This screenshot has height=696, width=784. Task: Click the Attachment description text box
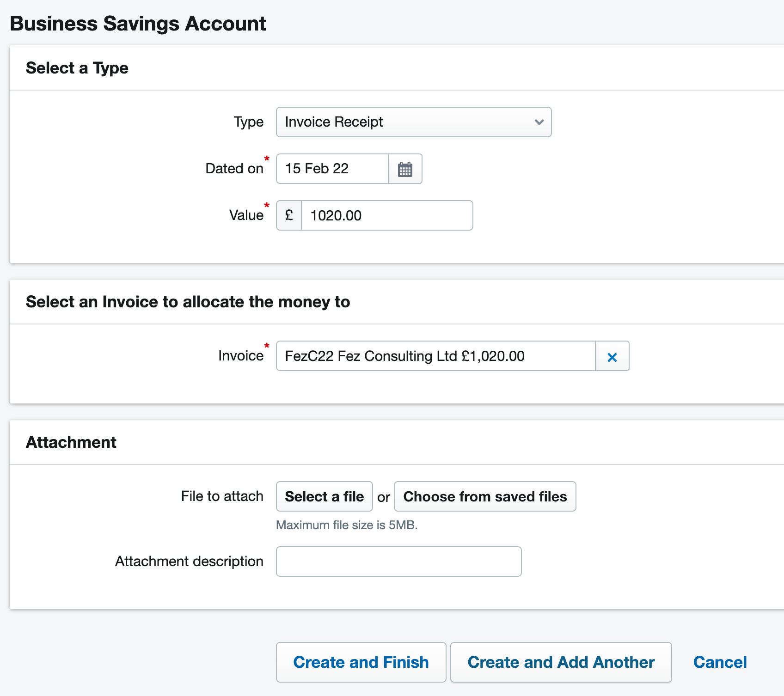(x=398, y=561)
